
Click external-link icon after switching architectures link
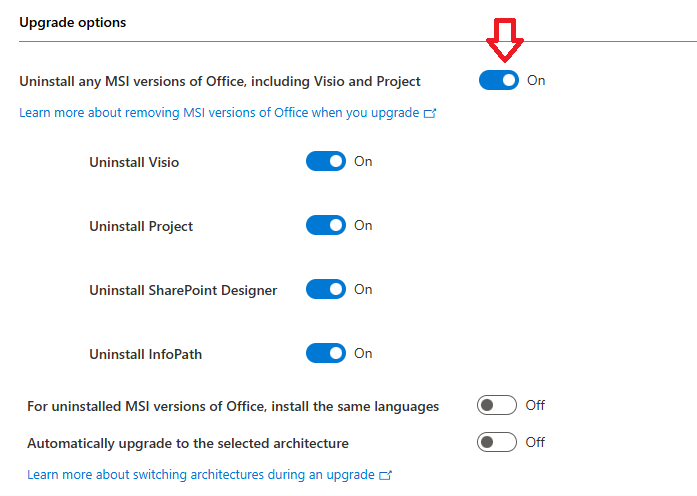pyautogui.click(x=386, y=475)
